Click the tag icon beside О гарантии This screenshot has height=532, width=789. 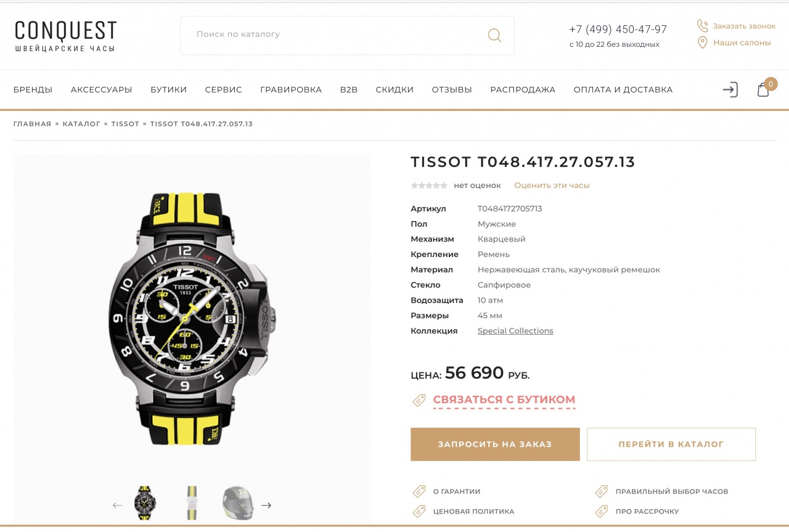point(419,491)
